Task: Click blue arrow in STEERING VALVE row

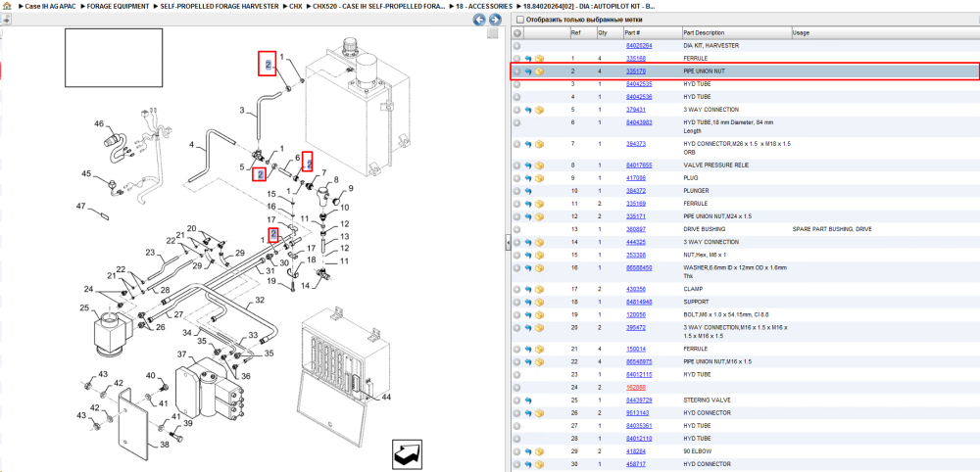Action: point(528,401)
